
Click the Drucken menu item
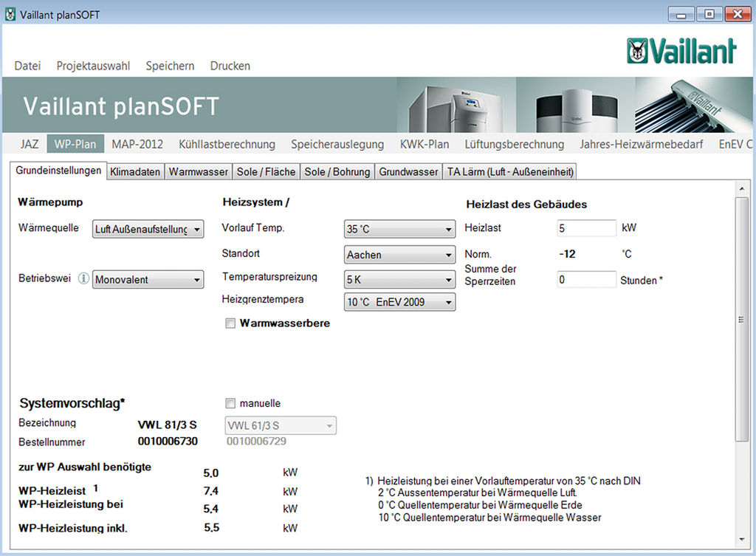point(230,66)
